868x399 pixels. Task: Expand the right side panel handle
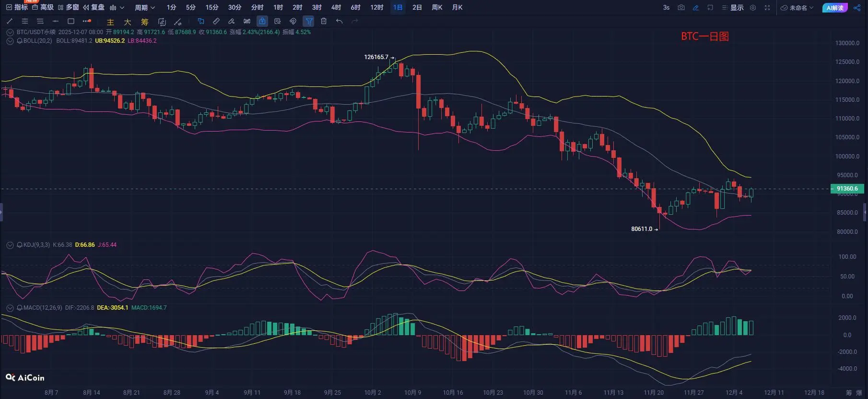pyautogui.click(x=866, y=212)
